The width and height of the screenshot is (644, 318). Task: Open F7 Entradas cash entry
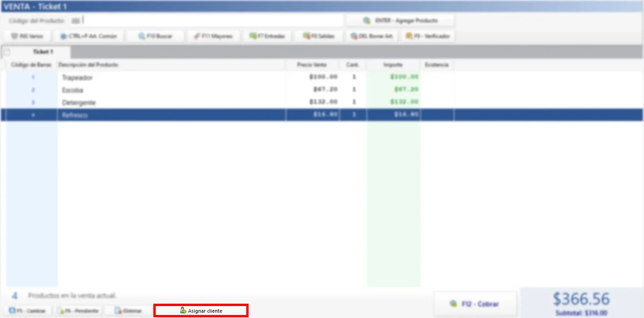(x=267, y=36)
